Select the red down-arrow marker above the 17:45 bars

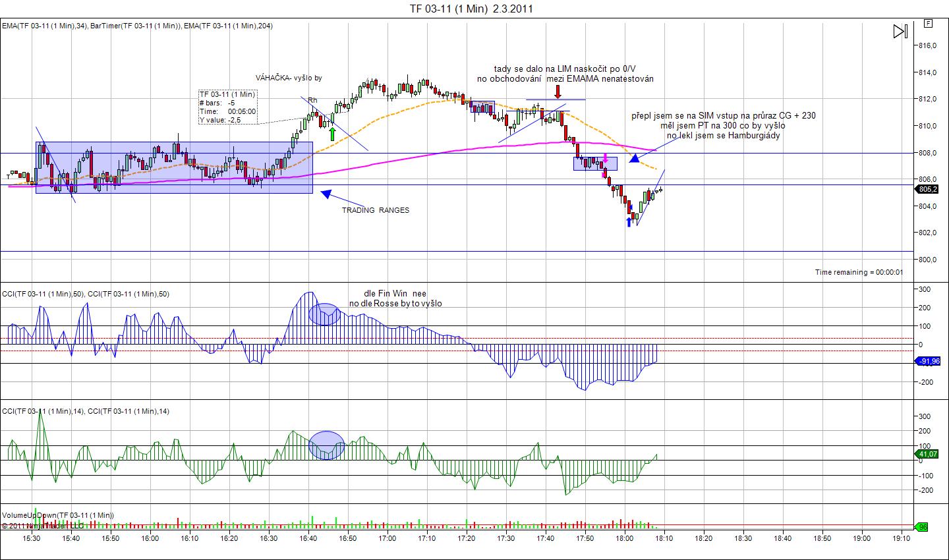tap(558, 92)
